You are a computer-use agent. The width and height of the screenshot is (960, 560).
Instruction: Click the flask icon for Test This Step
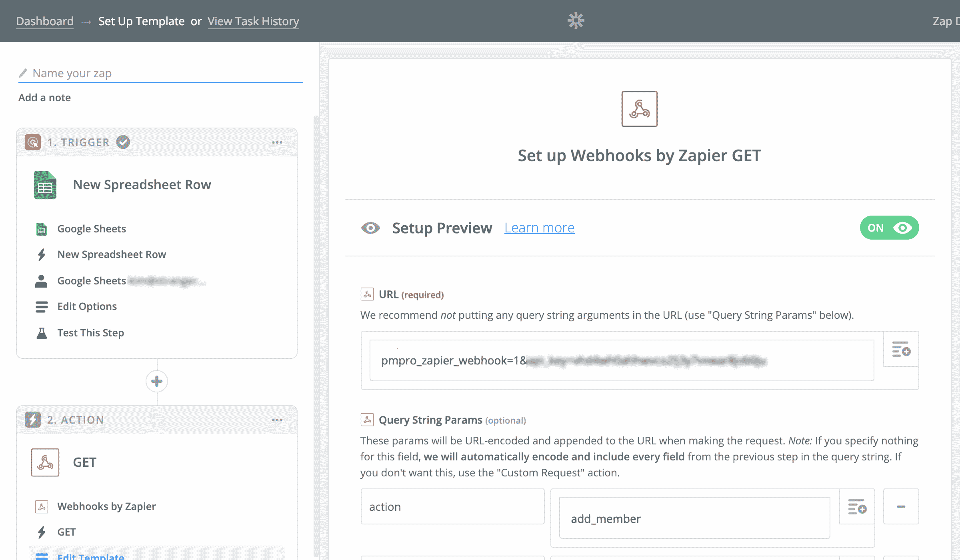pos(42,333)
